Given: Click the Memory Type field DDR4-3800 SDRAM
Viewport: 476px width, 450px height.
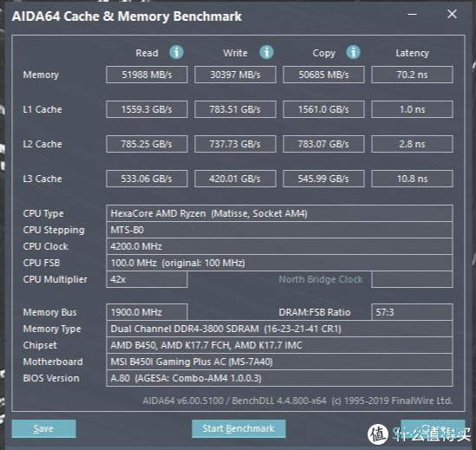Looking at the screenshot, I should click(279, 329).
